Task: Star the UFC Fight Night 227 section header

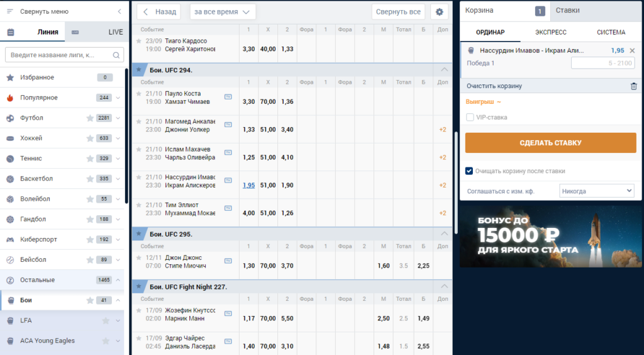Action: coord(138,286)
